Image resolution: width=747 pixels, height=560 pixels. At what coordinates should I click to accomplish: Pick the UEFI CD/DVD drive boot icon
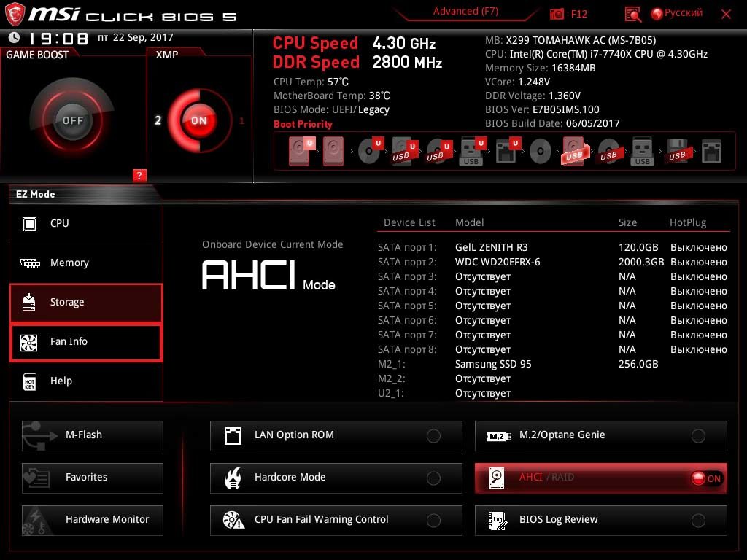[x=371, y=150]
